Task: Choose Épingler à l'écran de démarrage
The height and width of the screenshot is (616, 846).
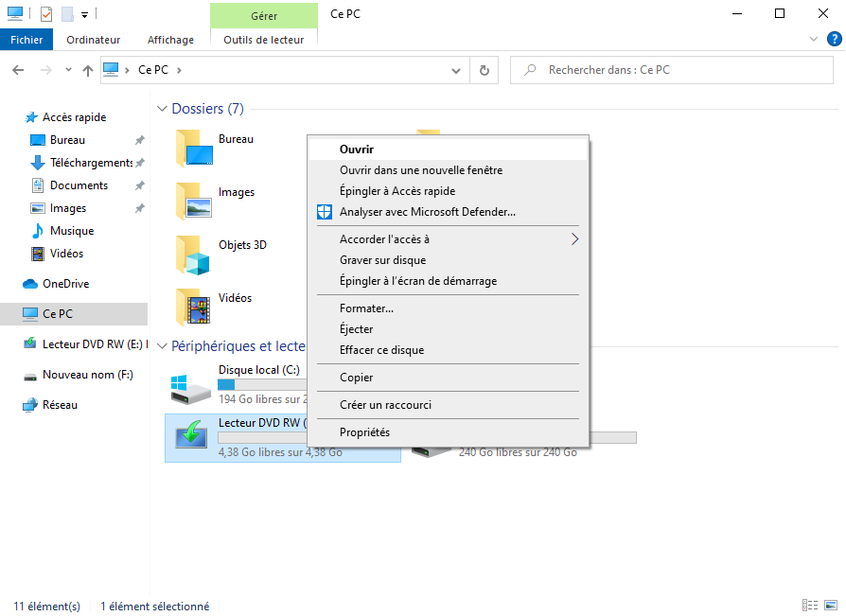Action: click(x=448, y=281)
